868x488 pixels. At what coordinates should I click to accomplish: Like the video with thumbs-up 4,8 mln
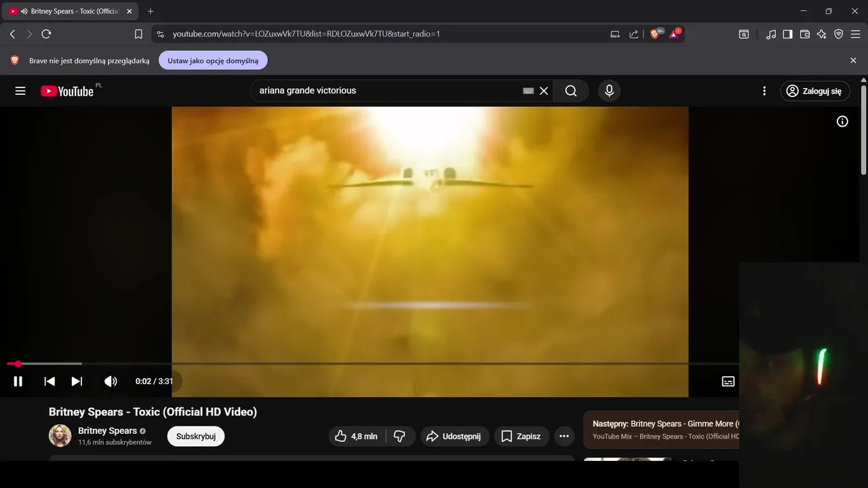coord(357,436)
